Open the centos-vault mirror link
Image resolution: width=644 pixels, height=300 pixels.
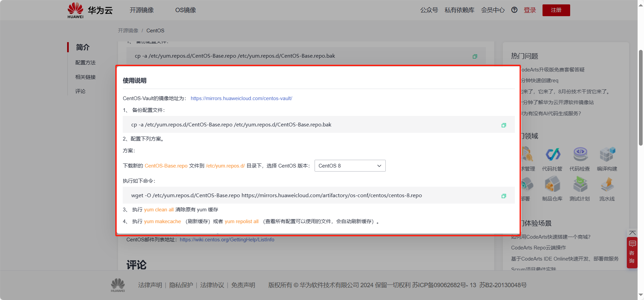tap(241, 98)
